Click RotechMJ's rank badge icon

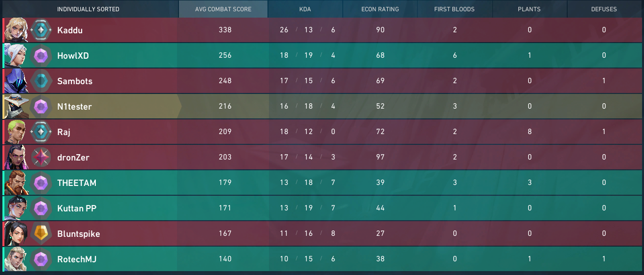(x=42, y=259)
